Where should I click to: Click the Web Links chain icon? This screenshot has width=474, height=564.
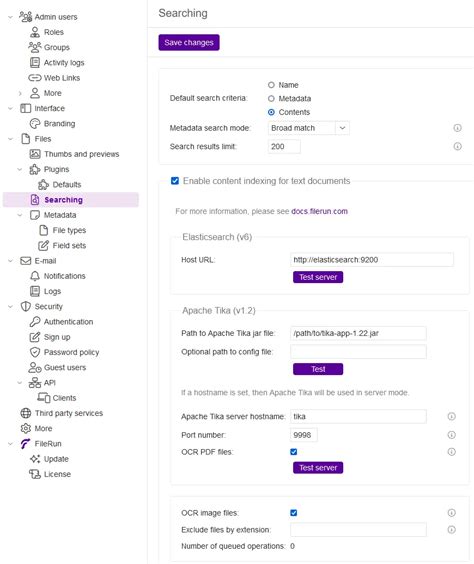(x=35, y=78)
